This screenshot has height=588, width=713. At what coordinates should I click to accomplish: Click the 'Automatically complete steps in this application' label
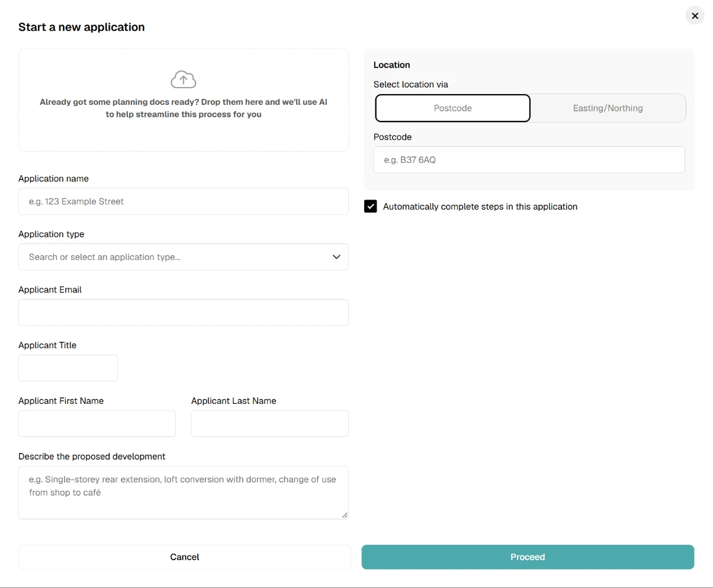click(480, 207)
